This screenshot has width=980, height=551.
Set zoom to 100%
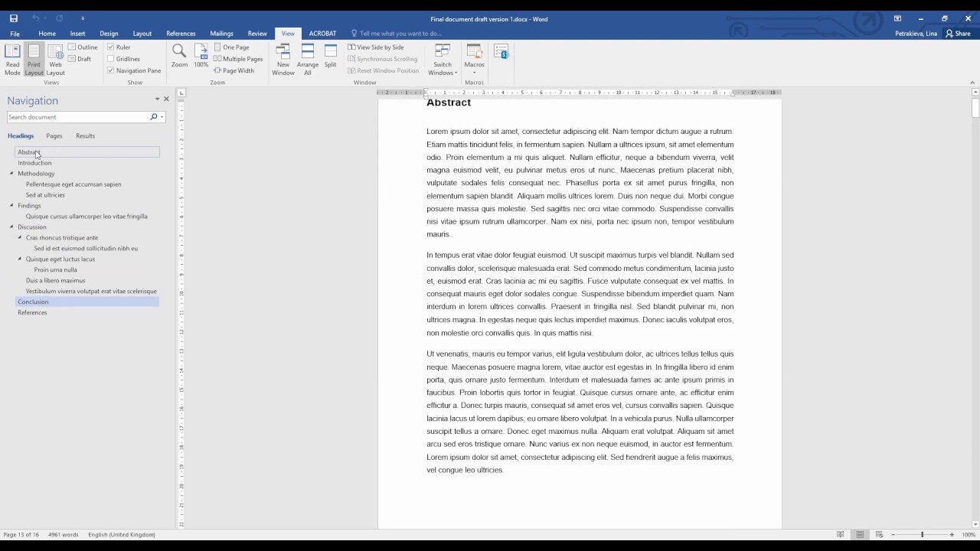point(201,56)
